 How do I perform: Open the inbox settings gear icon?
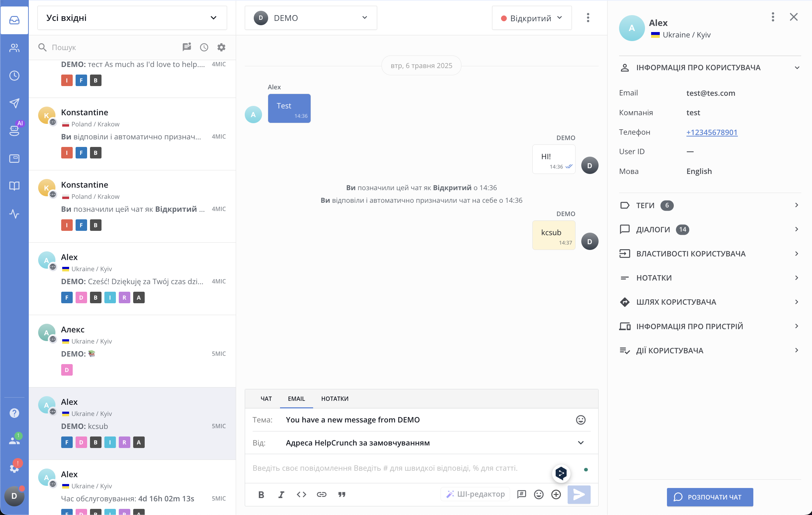(221, 47)
